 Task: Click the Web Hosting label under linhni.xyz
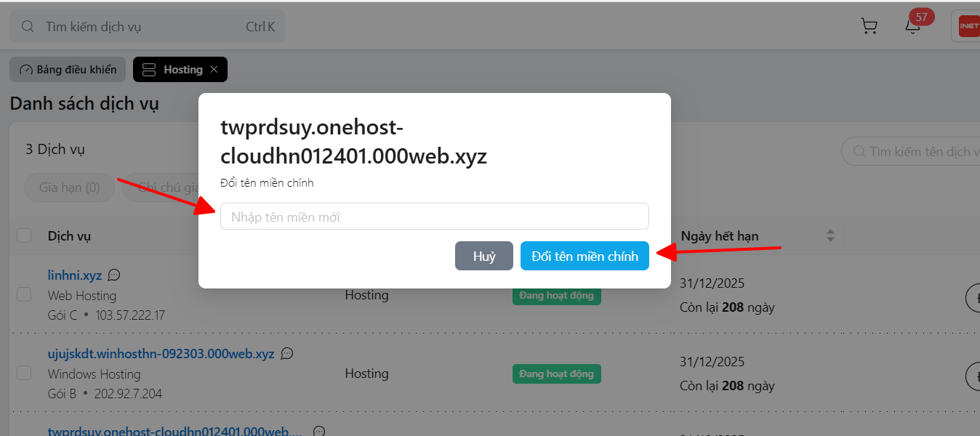pos(82,296)
